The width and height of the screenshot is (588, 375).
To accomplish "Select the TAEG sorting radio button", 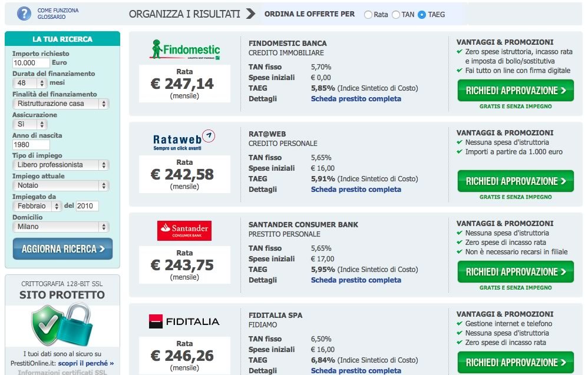I will click(422, 14).
